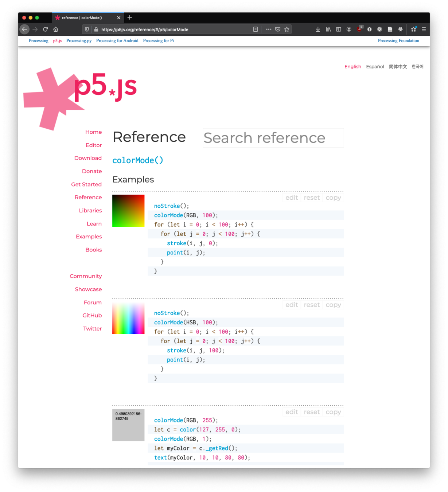Open the Learn page
This screenshot has height=492, width=448.
coord(94,224)
